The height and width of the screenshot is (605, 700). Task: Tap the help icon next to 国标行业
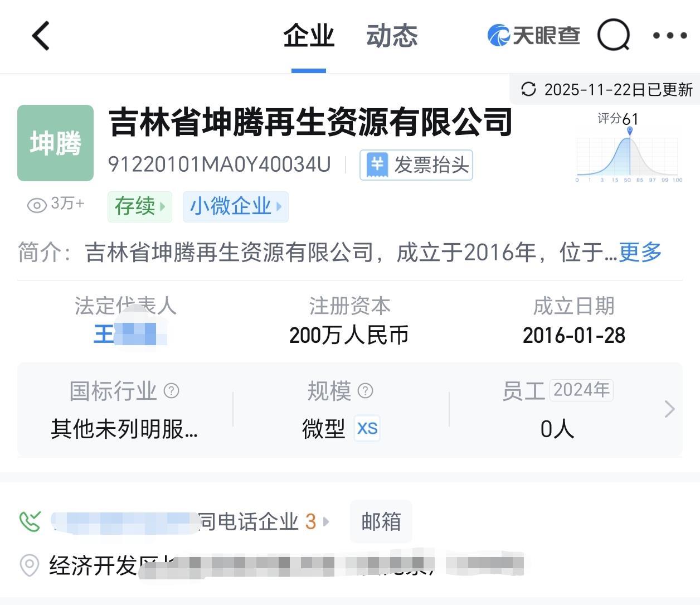[171, 391]
